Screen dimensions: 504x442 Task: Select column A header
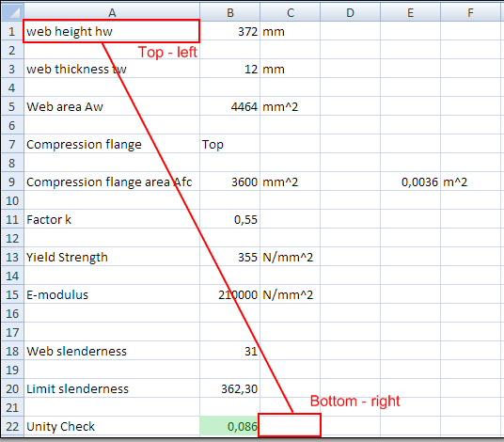[x=112, y=12]
